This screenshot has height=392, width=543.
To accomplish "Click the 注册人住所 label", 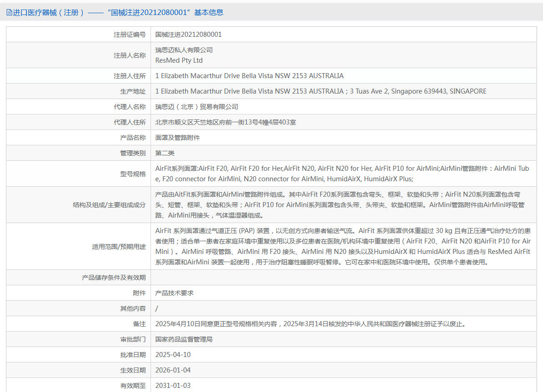I will (130, 76).
